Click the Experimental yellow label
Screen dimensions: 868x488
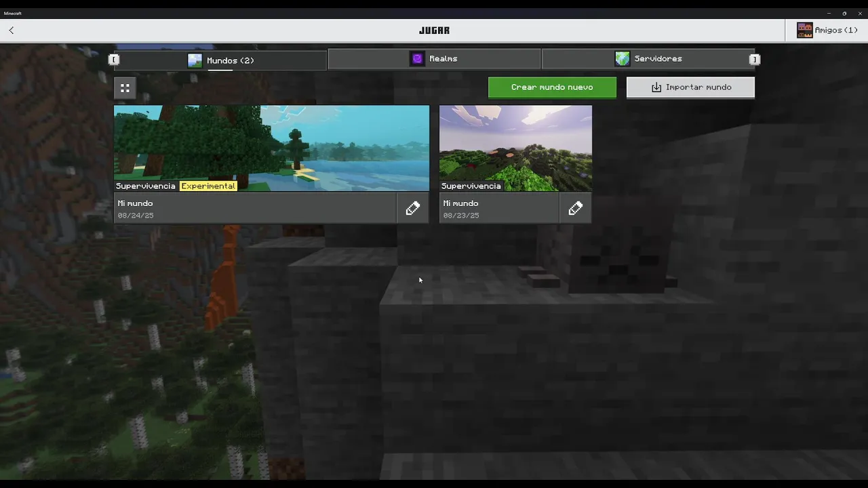[x=208, y=186]
